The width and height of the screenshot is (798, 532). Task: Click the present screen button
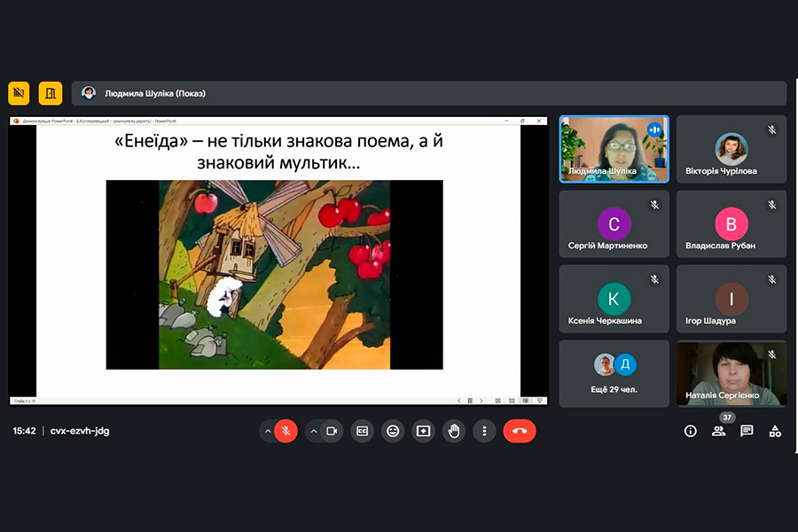(424, 431)
